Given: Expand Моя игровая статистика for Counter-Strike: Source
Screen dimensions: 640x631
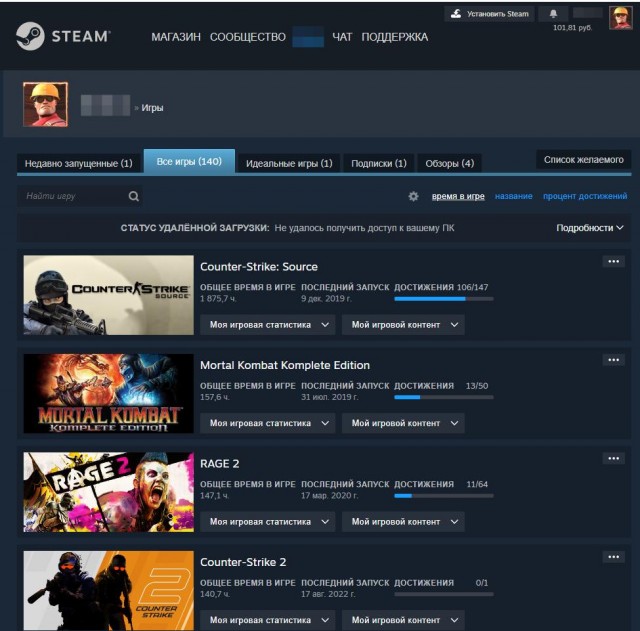Looking at the screenshot, I should pyautogui.click(x=268, y=325).
